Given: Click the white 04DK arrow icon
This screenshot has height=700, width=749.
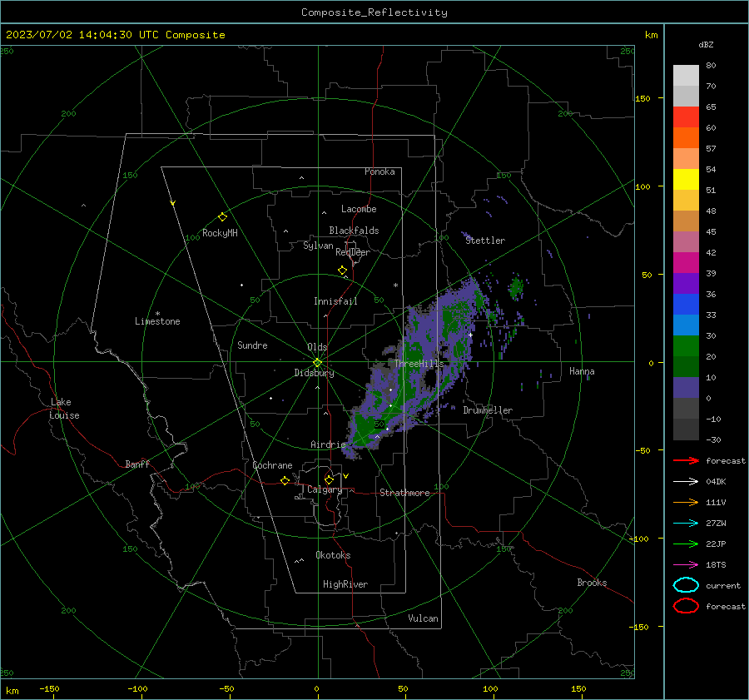Looking at the screenshot, I should click(x=686, y=481).
